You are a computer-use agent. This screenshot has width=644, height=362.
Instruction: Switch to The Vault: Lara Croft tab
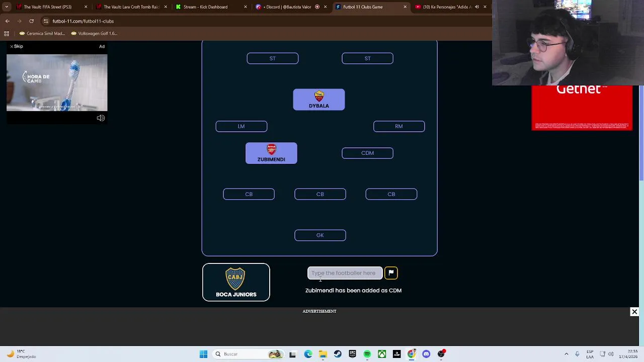(131, 7)
